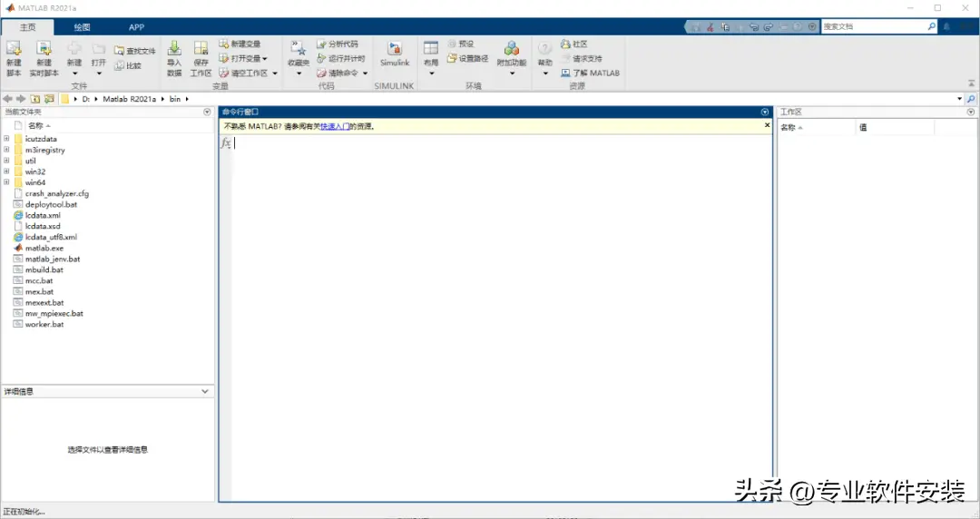Viewport: 980px width, 519px height.
Task: Click the Cut scissors icon in quick access toolbar
Action: click(710, 27)
